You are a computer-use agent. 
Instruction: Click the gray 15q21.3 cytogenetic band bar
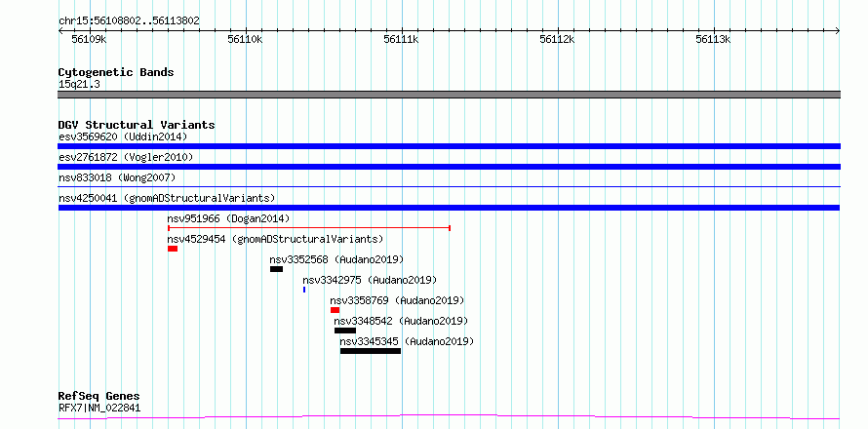pyautogui.click(x=449, y=95)
